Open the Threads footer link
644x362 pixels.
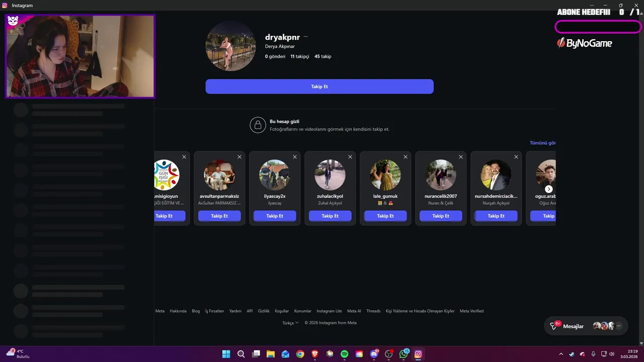click(x=373, y=311)
